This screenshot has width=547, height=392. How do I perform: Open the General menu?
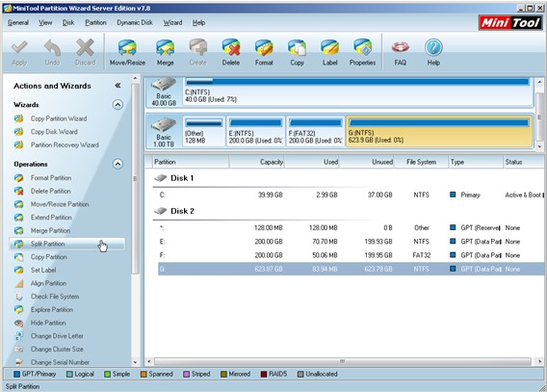[x=18, y=23]
